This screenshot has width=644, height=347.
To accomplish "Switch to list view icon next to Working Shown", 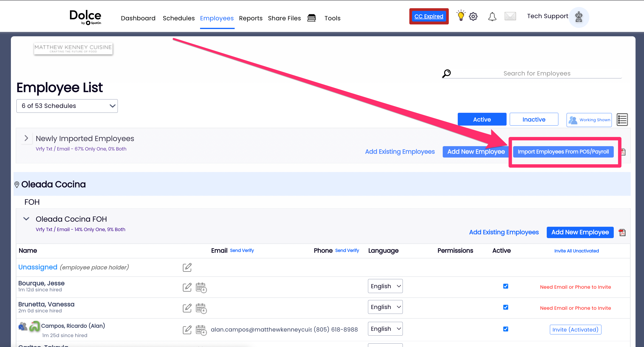I will (x=622, y=120).
